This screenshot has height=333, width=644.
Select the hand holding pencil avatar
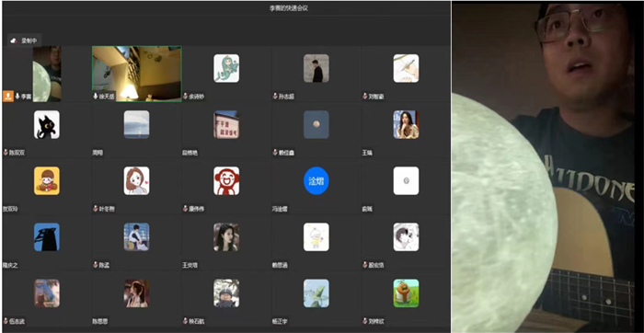coord(407,68)
